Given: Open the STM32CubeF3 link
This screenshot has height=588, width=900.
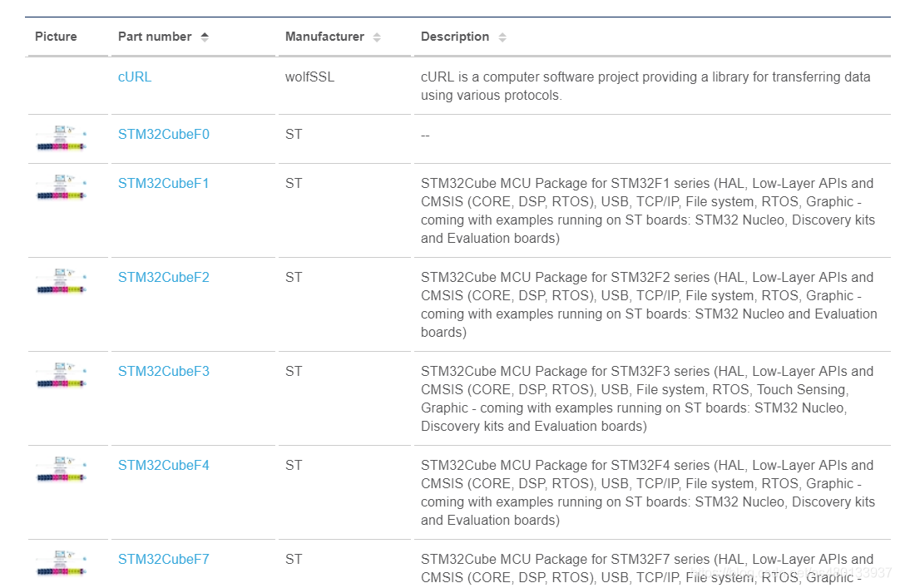Looking at the screenshot, I should 164,372.
